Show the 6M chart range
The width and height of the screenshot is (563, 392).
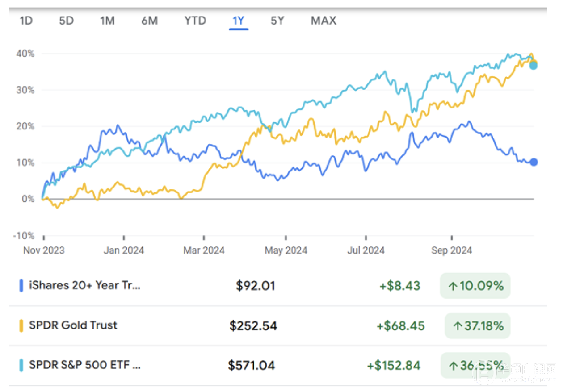pyautogui.click(x=149, y=21)
